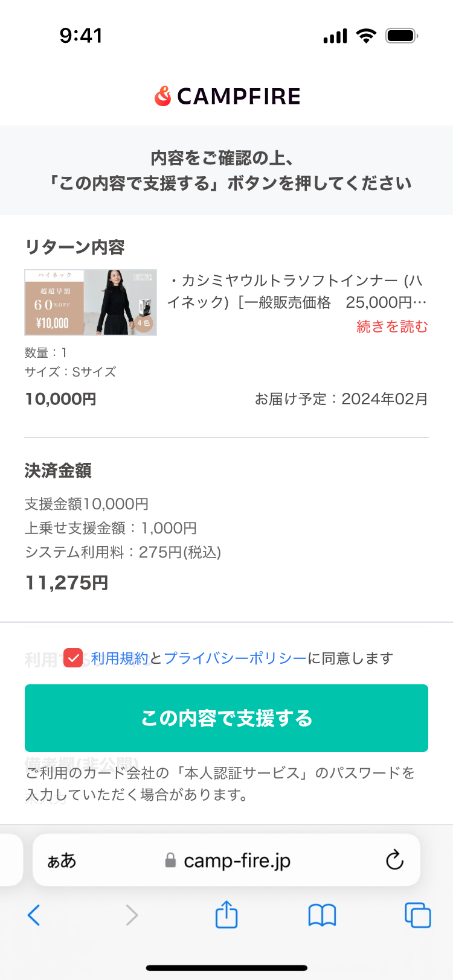Tap the CAMPFIRE flame logo
The image size is (453, 980).
click(163, 96)
